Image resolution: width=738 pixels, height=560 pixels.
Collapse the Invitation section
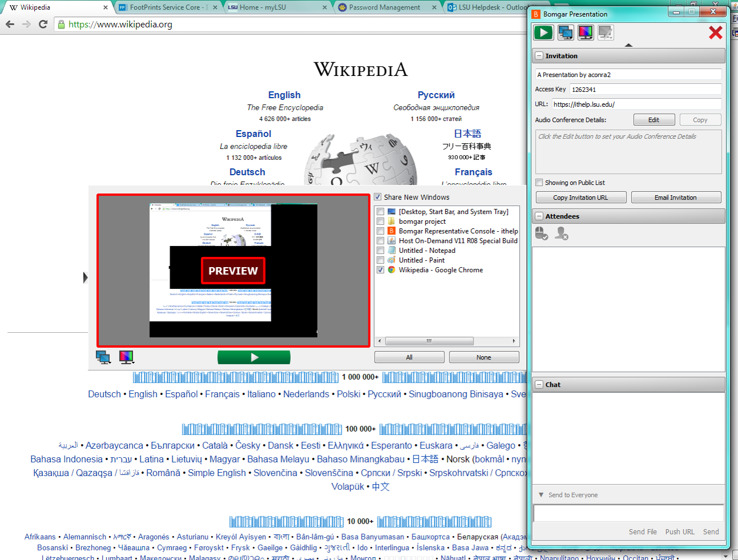pos(539,56)
